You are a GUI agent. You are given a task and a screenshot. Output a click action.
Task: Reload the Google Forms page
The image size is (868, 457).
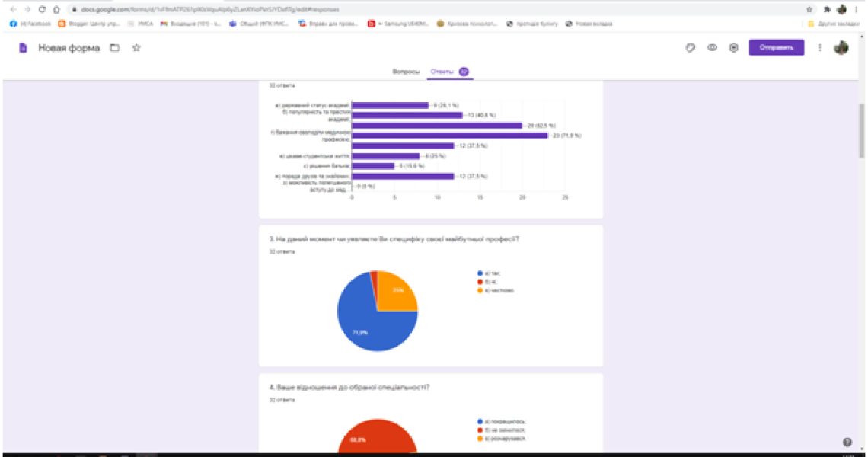click(x=42, y=9)
